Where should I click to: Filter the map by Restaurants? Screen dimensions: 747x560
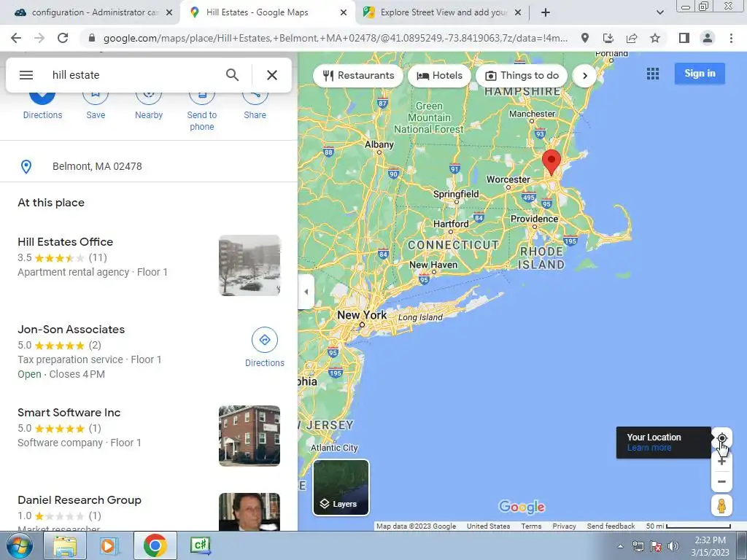(x=358, y=76)
